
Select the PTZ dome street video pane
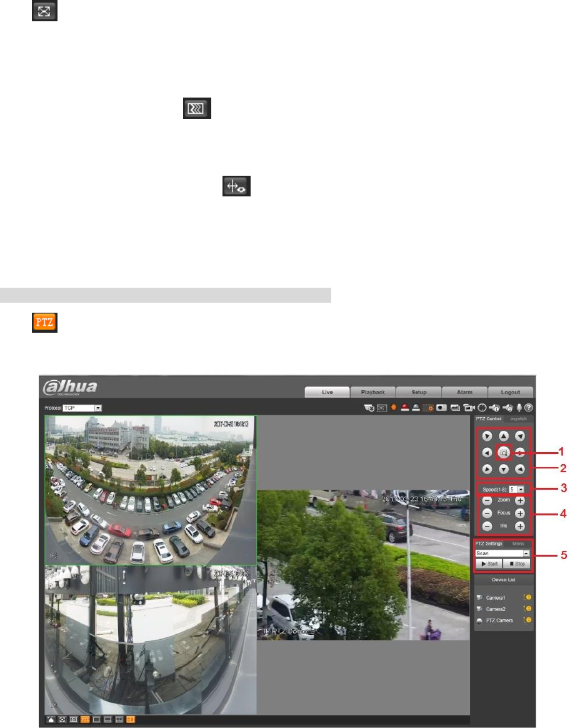click(363, 565)
